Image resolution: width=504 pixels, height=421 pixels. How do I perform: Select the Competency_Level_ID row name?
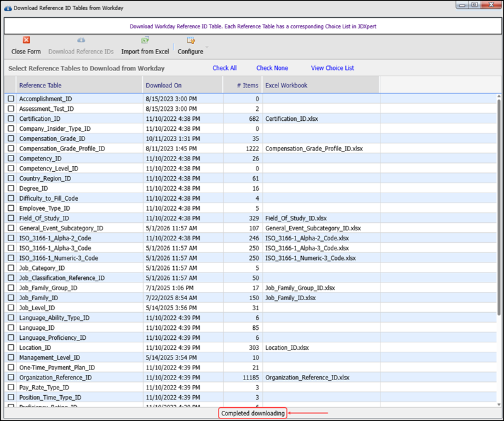pos(49,169)
